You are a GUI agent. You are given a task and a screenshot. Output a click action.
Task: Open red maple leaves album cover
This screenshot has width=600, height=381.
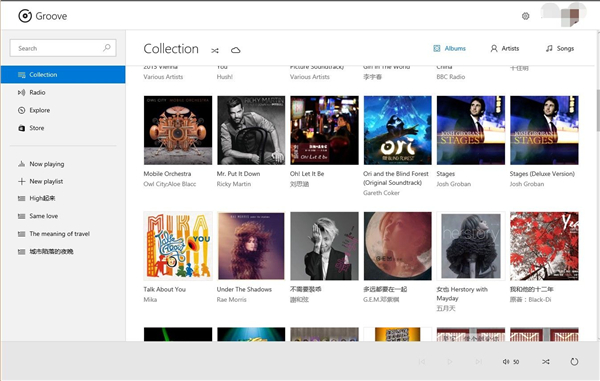(544, 246)
